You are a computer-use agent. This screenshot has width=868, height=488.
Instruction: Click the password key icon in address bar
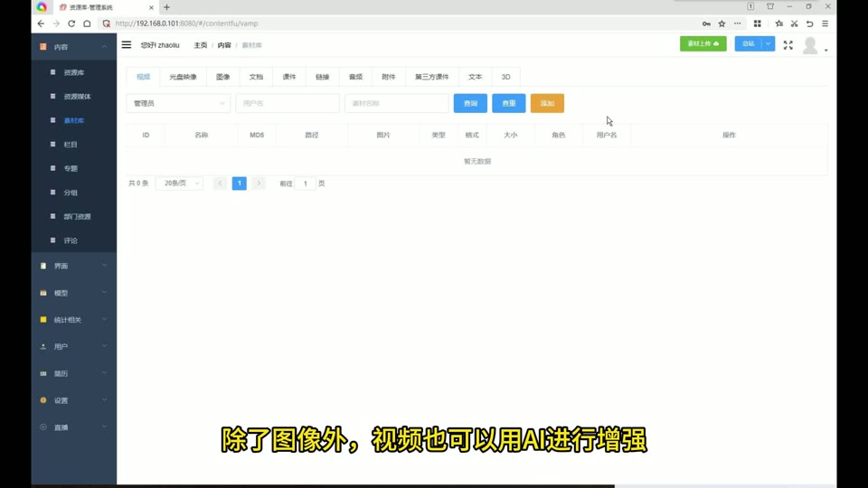[706, 23]
